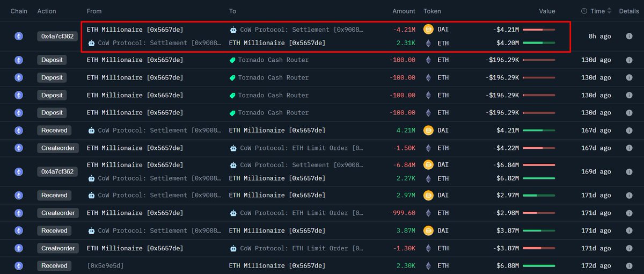Click the DAI token icon beside 2.97M amount
The image size is (644, 274).
tap(428, 196)
